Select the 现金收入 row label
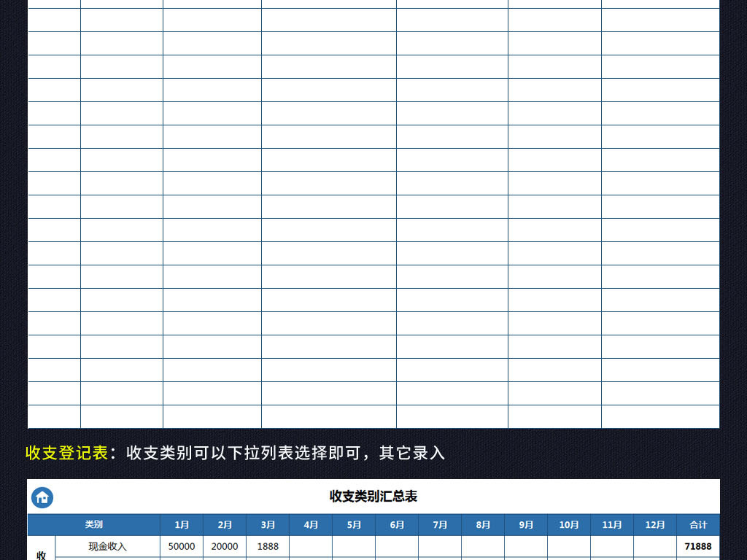Screen dimensions: 747x560 (108, 547)
